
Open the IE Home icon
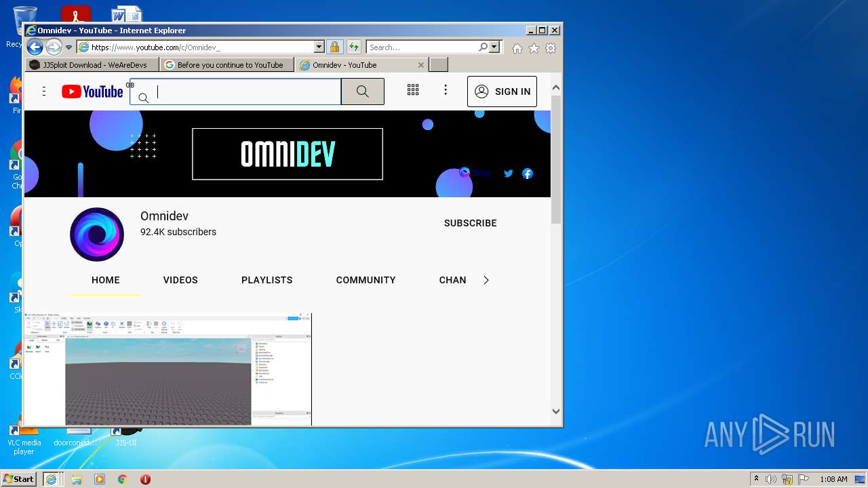(517, 48)
